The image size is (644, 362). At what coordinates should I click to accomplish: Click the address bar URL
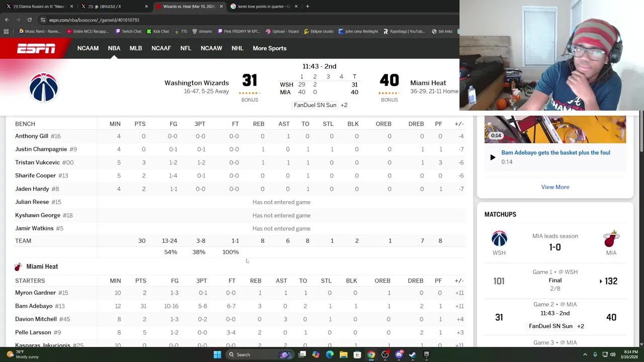94,20
